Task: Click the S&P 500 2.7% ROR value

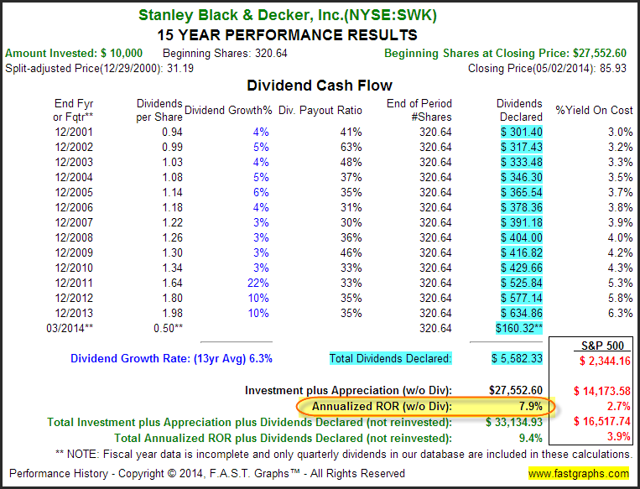Action: 619,406
